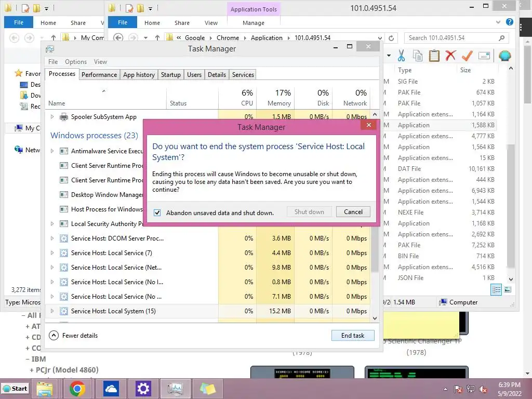Switch to large icons view in status bar
This screenshot has width=532, height=399.
click(x=508, y=290)
